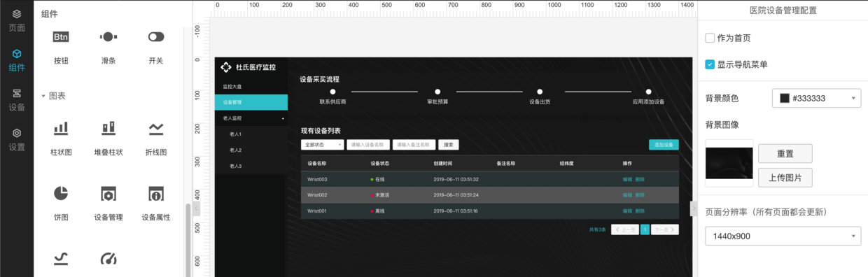868x277 pixels.
Task: Click the 联系供应商 step node
Action: [332, 92]
